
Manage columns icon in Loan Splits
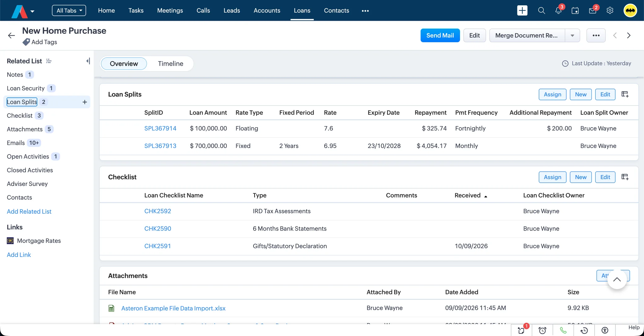coord(625,94)
